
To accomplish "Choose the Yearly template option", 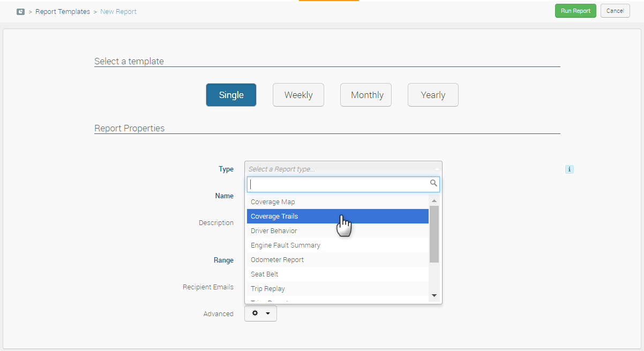I will point(433,95).
